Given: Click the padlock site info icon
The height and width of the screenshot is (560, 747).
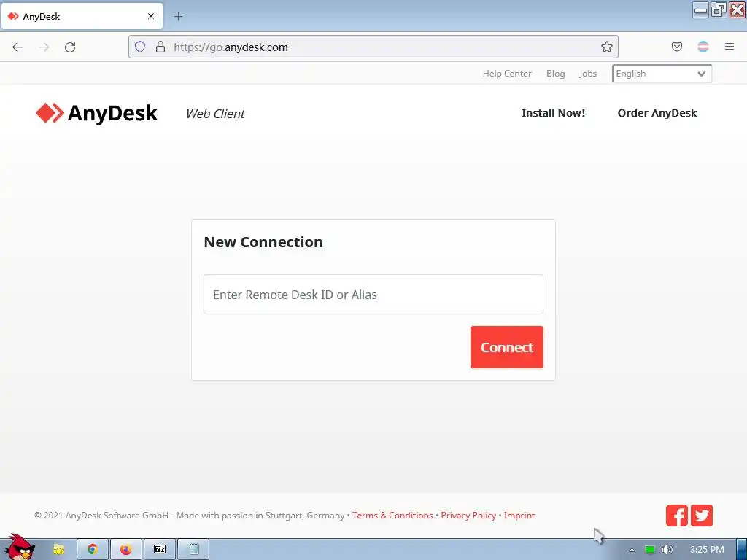Looking at the screenshot, I should pos(160,47).
